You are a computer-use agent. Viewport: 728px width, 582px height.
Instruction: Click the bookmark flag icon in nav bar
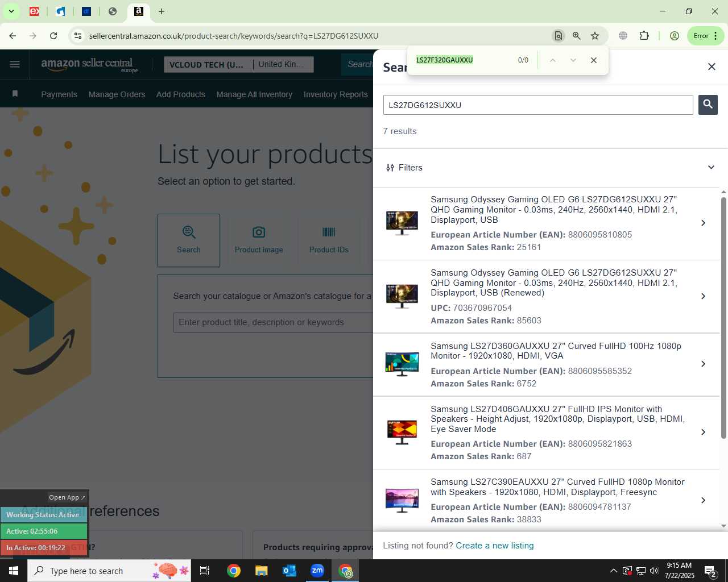[15, 94]
